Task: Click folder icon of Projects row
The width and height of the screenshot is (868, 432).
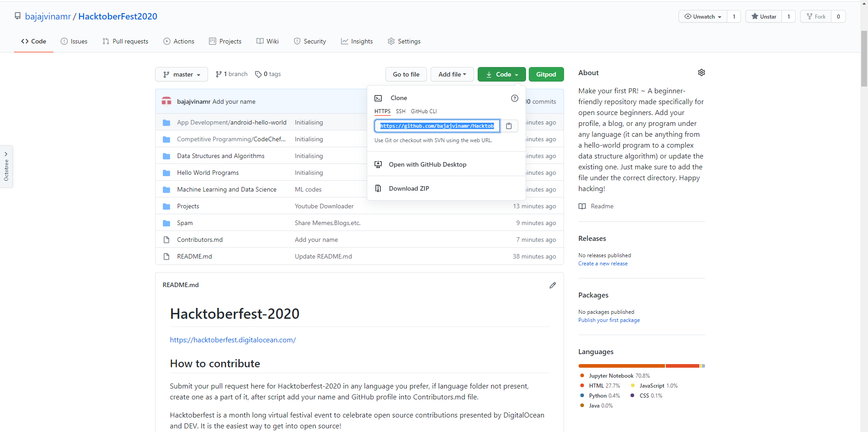Action: pyautogui.click(x=166, y=206)
